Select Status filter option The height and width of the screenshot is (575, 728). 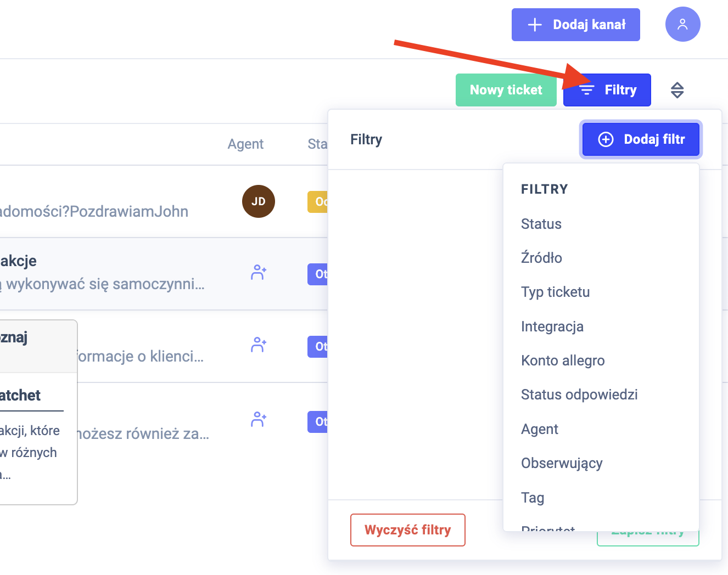[x=541, y=224]
